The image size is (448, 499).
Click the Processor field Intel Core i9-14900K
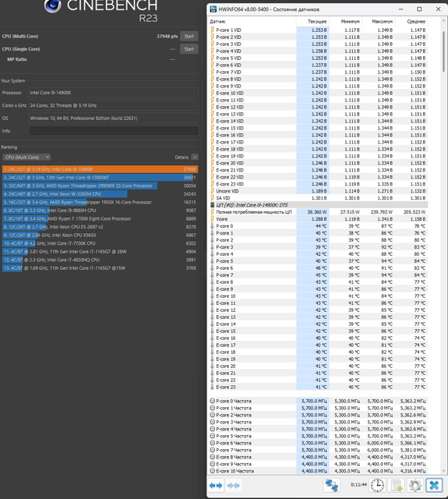[x=114, y=93]
